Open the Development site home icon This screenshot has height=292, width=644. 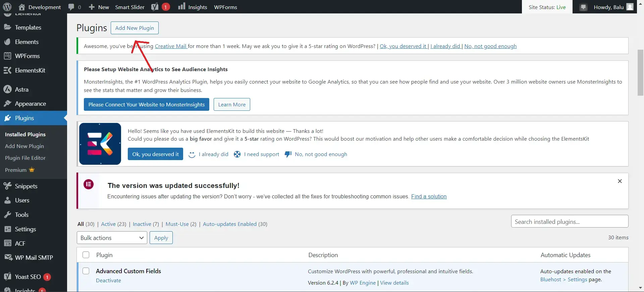(22, 7)
